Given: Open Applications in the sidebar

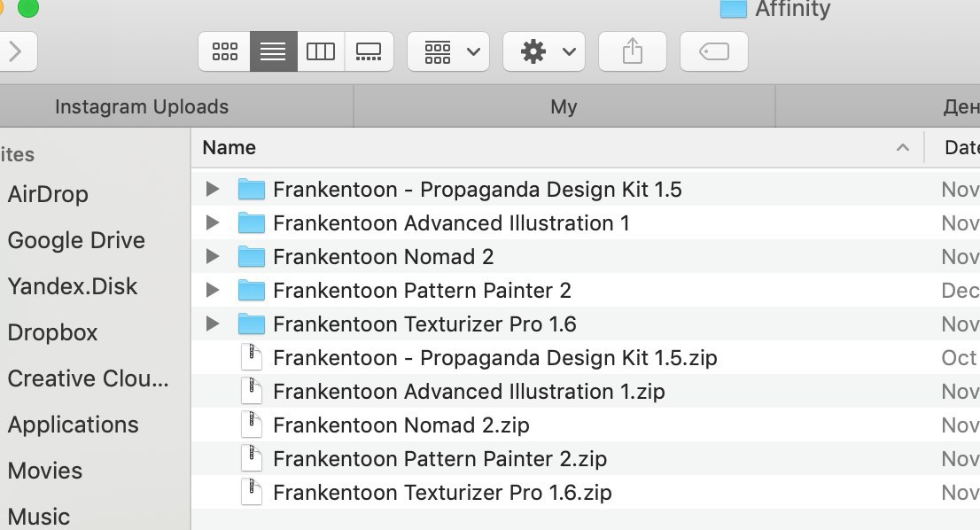Looking at the screenshot, I should pos(74,425).
